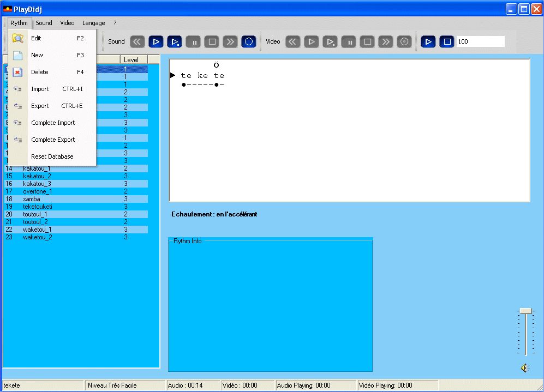Viewport: 544px width, 392px height.
Task: Stop the Video playback
Action: click(367, 42)
